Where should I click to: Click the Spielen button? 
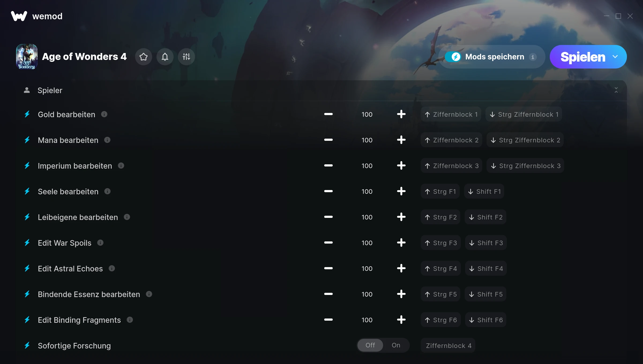click(x=582, y=57)
